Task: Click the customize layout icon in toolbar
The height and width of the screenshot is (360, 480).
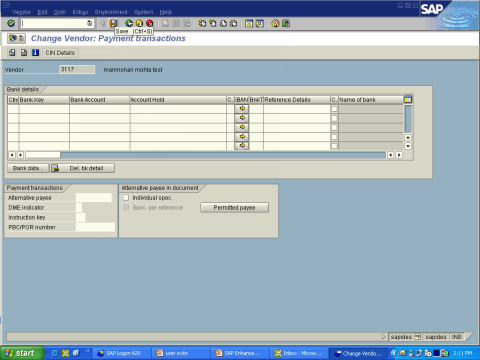Action: pyautogui.click(x=286, y=23)
